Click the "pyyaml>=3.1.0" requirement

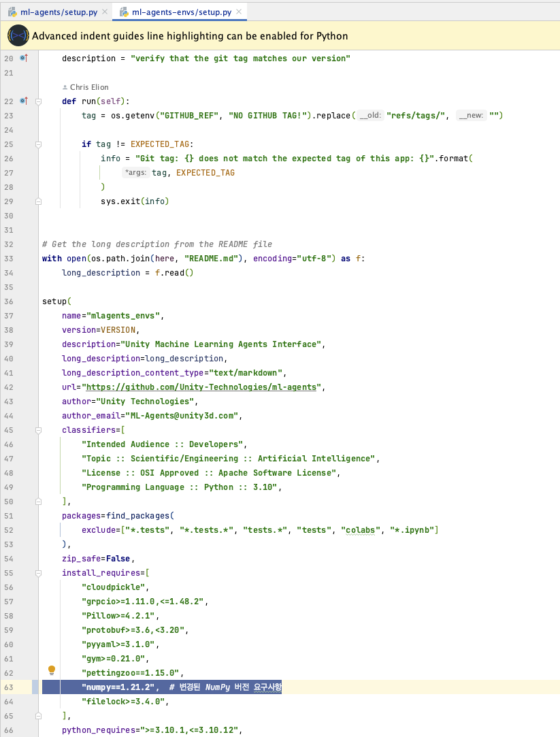click(118, 644)
